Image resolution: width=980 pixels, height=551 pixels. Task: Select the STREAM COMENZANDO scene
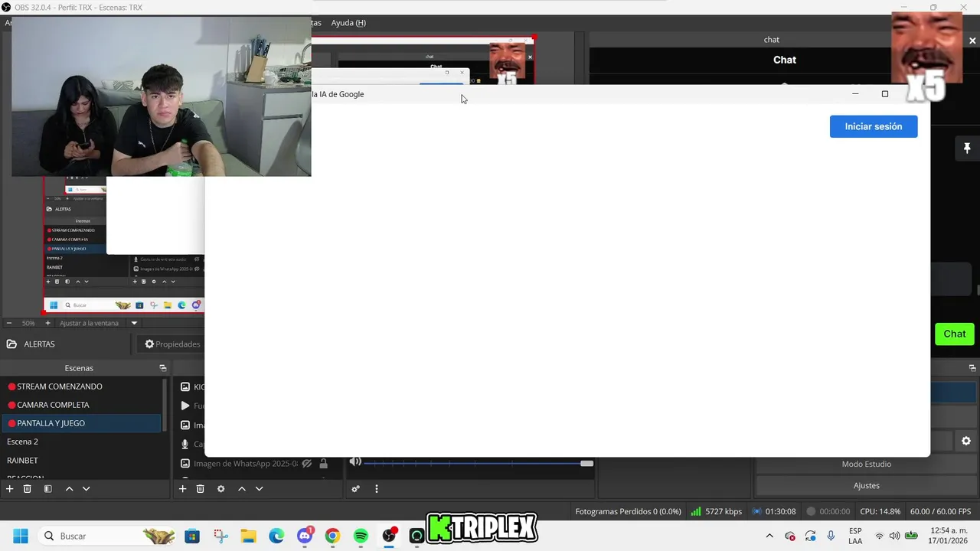click(x=81, y=386)
